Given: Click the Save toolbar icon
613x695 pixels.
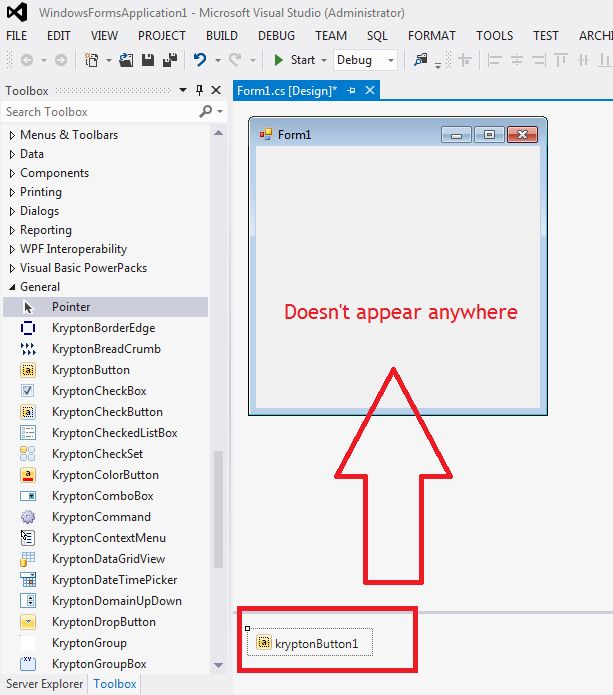Looking at the screenshot, I should (148, 60).
